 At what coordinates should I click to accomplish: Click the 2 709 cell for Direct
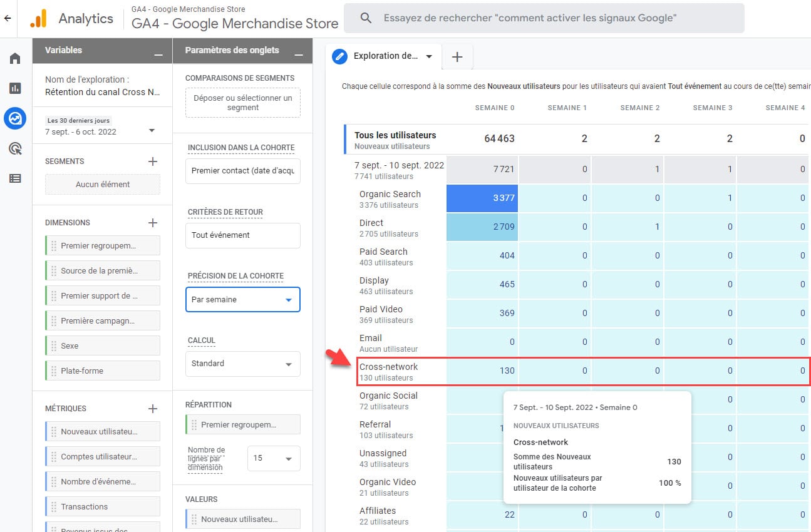click(482, 227)
